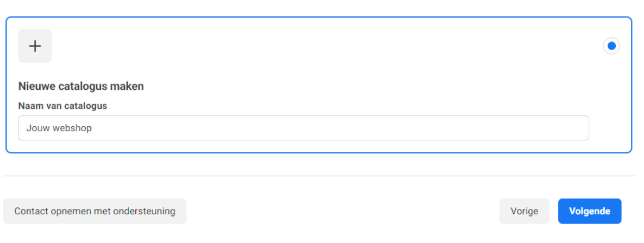Click the plus icon for new catalog
Viewport: 644px width, 243px height.
pos(35,46)
